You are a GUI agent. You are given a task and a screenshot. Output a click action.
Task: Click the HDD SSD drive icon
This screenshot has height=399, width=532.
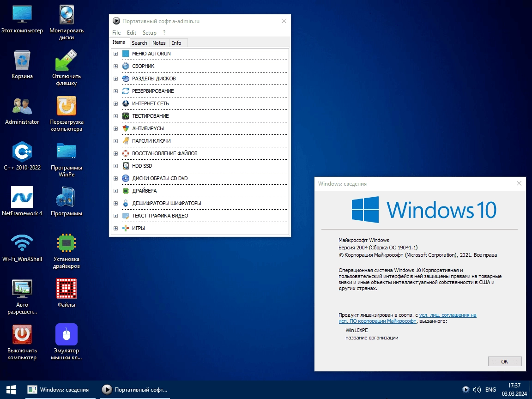click(126, 166)
